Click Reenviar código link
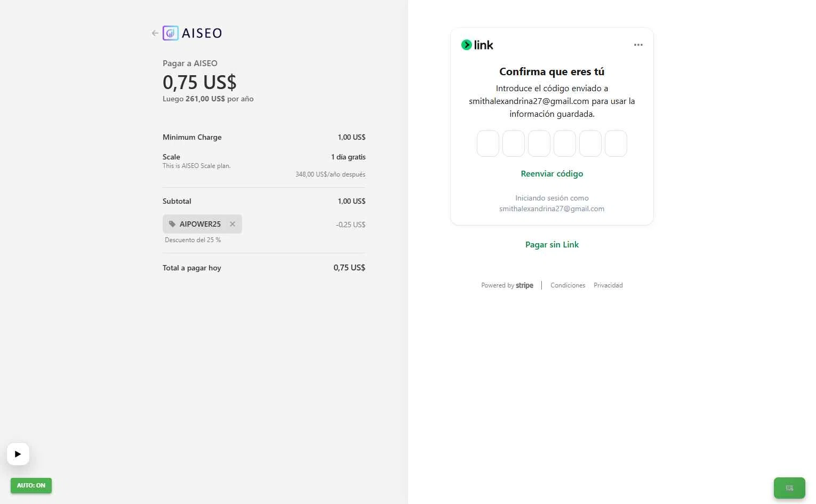The height and width of the screenshot is (504, 816). [552, 173]
